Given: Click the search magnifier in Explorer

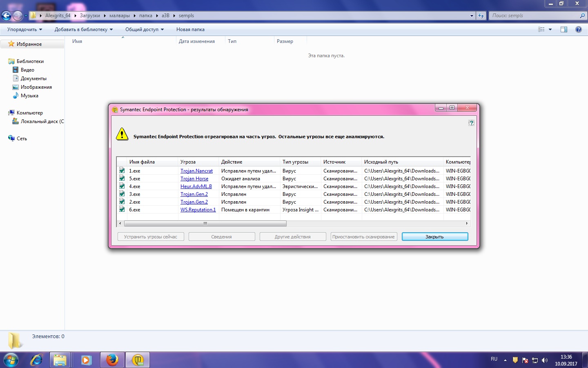Looking at the screenshot, I should point(582,16).
